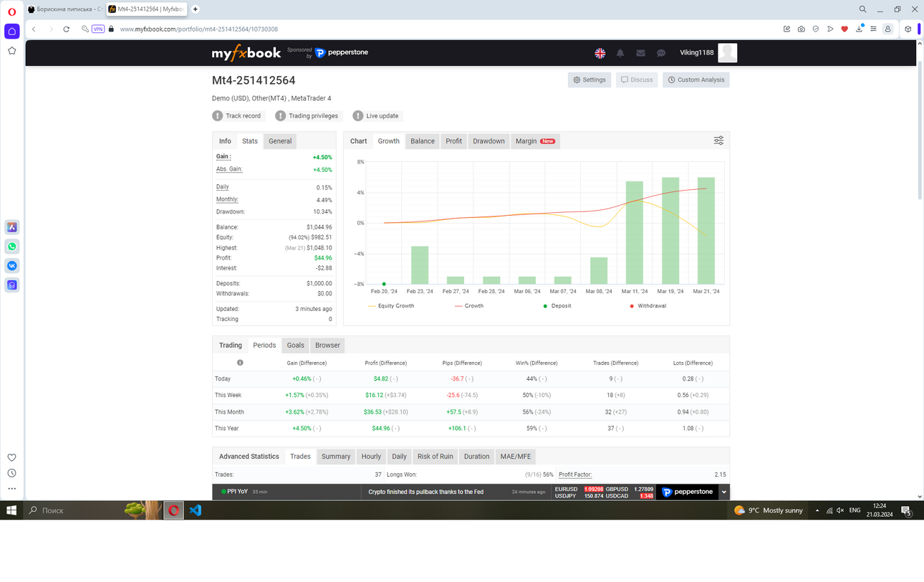This screenshot has height=582, width=924.
Task: Click the Settings button
Action: tap(589, 80)
